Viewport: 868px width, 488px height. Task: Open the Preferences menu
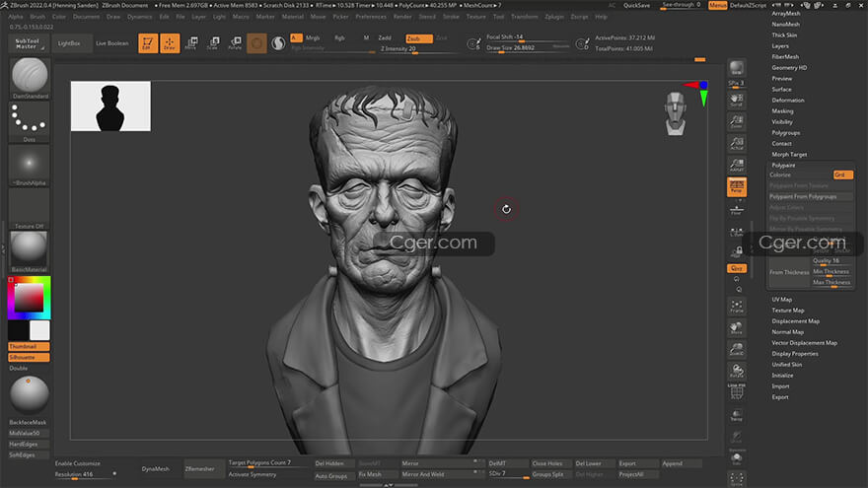click(371, 17)
